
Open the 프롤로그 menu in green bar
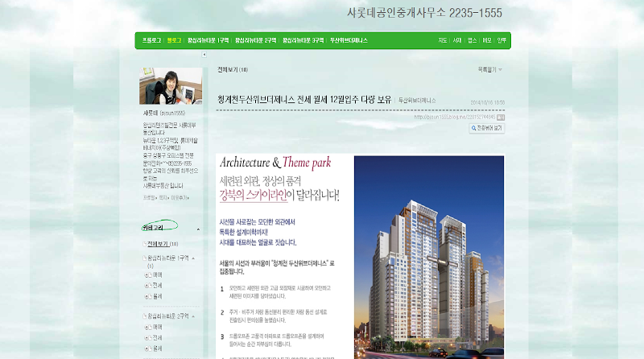tap(151, 40)
